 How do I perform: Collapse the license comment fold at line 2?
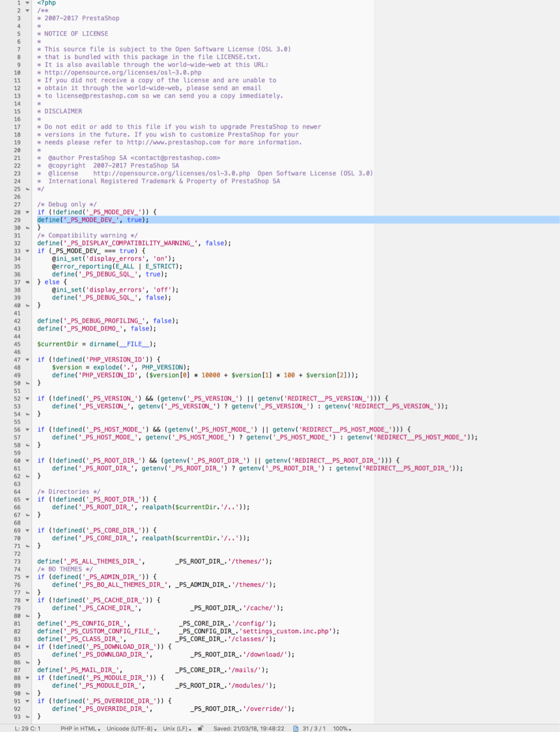click(x=27, y=10)
